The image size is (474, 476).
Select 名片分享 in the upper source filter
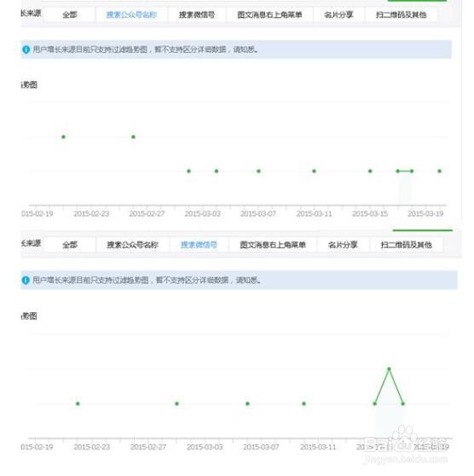338,15
